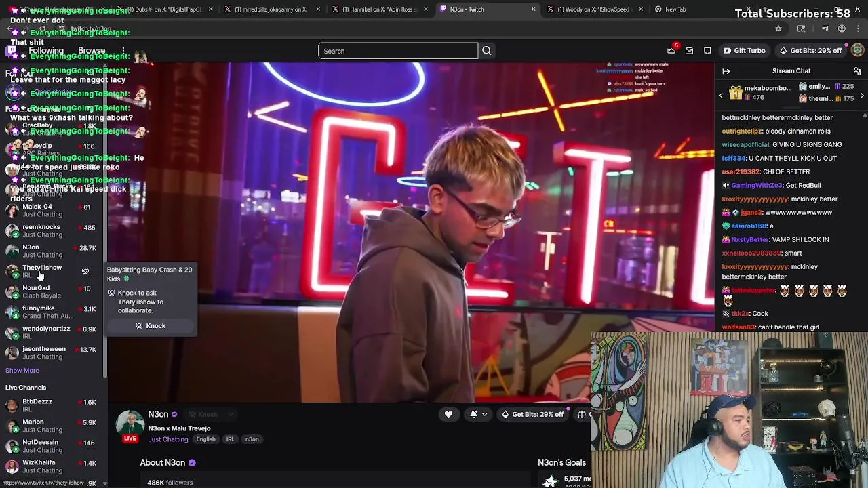Click the stream video player
The height and width of the screenshot is (488, 868).
(410, 232)
